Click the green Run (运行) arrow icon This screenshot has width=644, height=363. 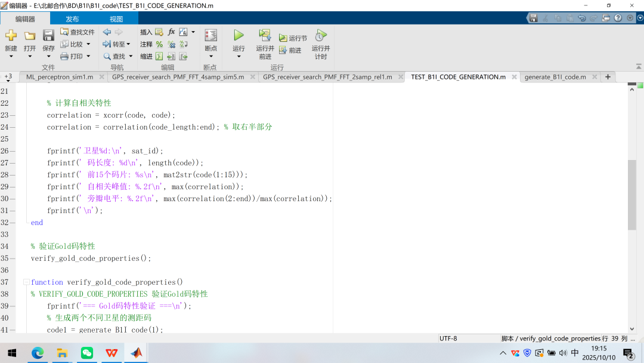(239, 35)
